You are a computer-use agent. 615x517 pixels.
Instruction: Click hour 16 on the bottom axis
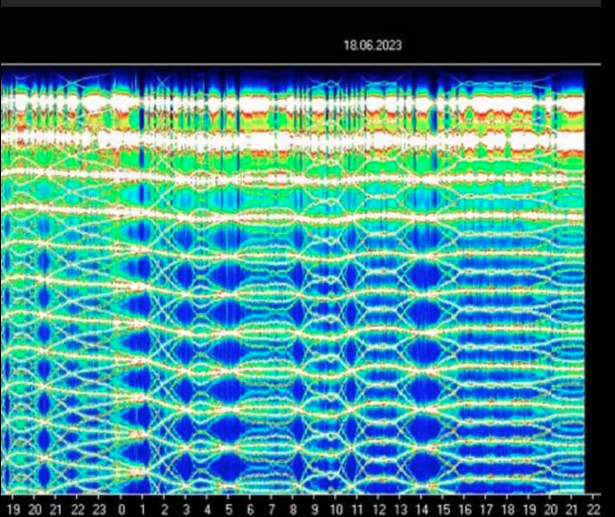[465, 508]
